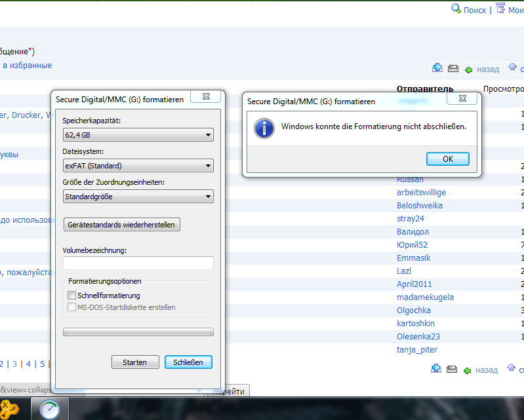Screen dimensions: 524x420
Task: Go to page 4 of the topic list
Action: pos(28,364)
